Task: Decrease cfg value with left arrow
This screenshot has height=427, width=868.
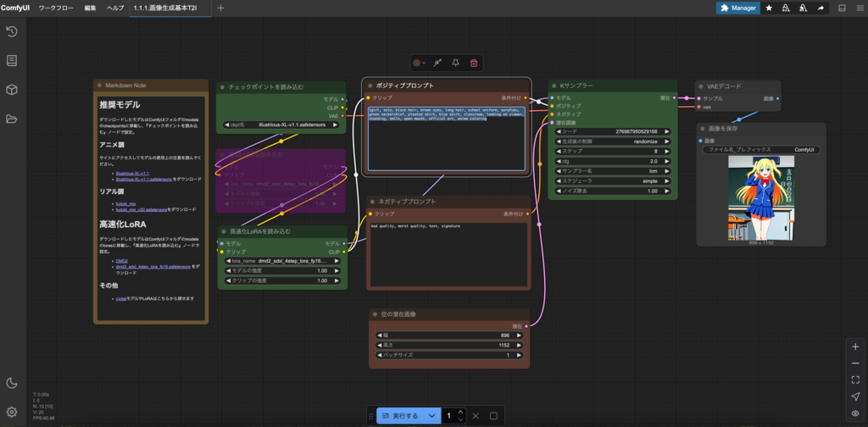Action: point(559,162)
